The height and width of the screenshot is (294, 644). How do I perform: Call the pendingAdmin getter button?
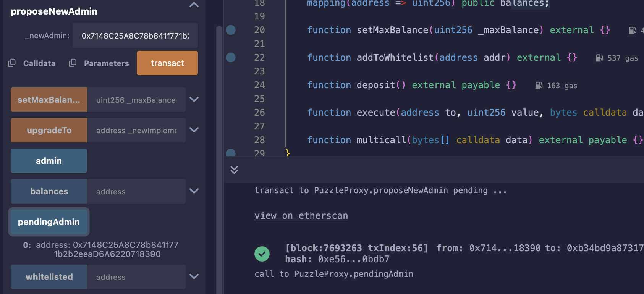pyautogui.click(x=49, y=222)
